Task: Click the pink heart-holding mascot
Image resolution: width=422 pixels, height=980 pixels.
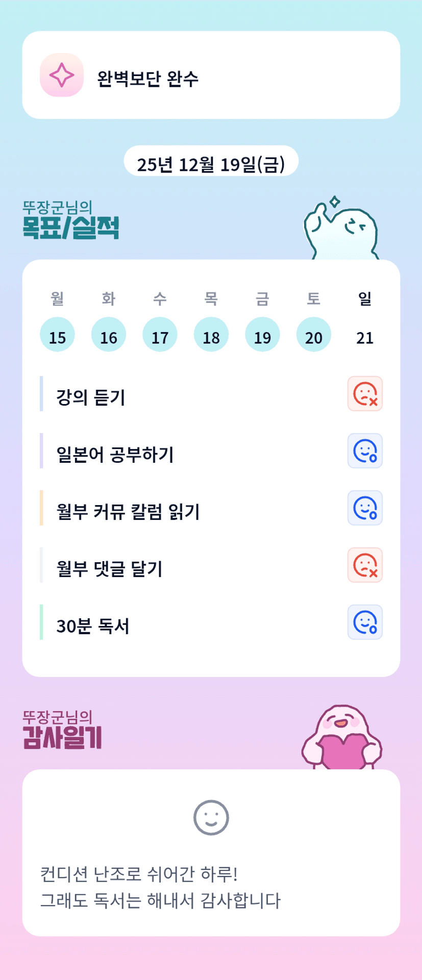Action: [x=342, y=738]
